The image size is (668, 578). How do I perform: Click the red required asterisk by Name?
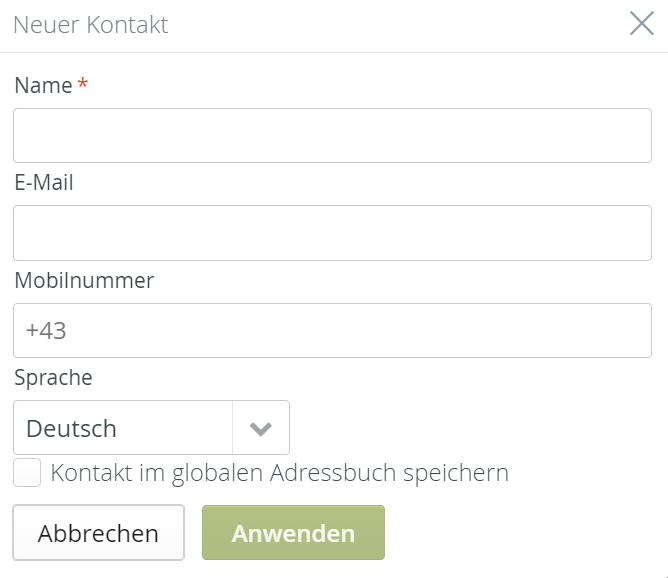coord(82,85)
